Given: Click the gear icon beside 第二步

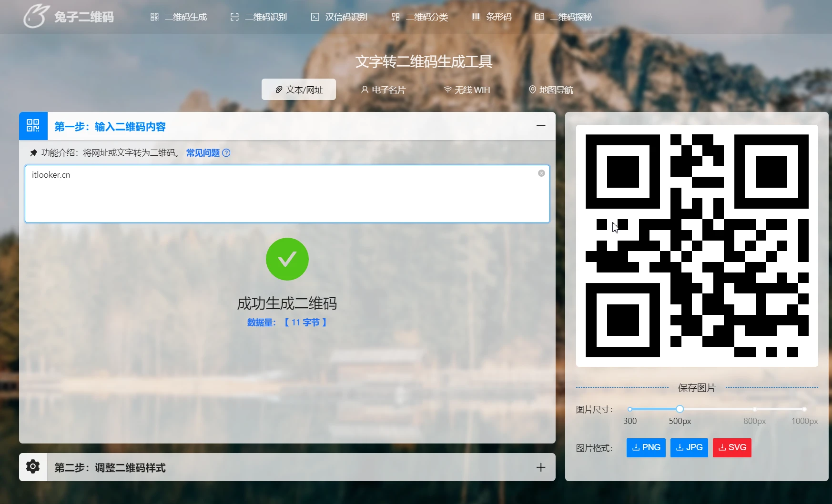Looking at the screenshot, I should point(33,467).
